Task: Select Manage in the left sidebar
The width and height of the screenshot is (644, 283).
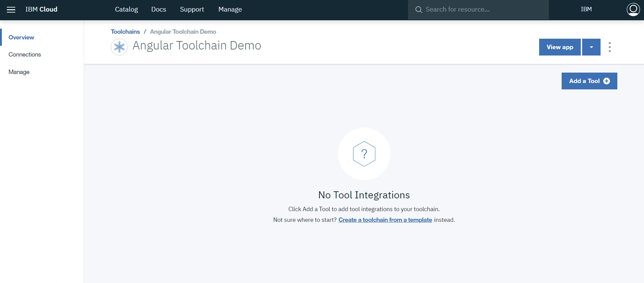Action: pos(19,72)
